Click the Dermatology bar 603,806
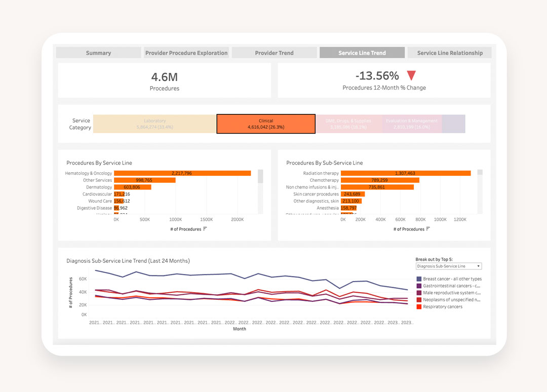 coord(133,187)
